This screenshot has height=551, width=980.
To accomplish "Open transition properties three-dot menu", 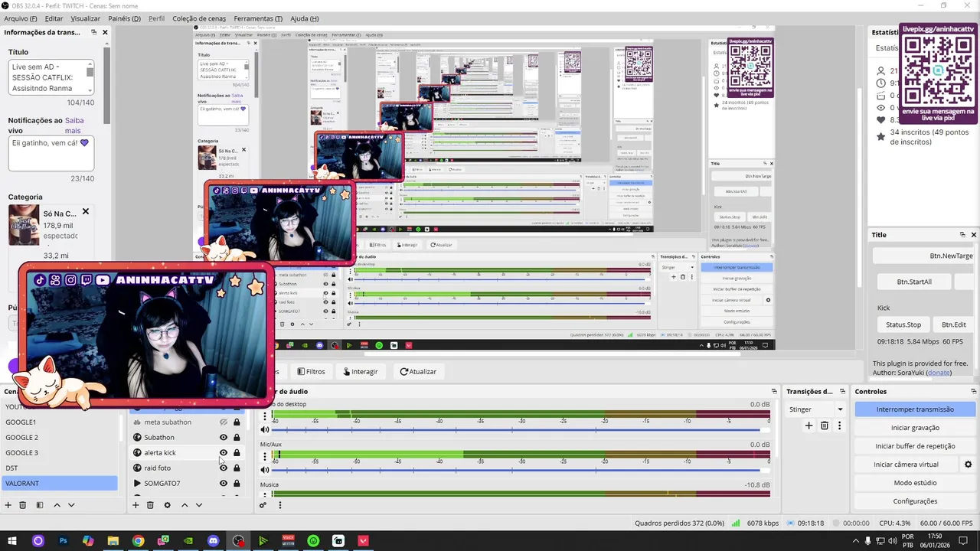I will pos(839,425).
